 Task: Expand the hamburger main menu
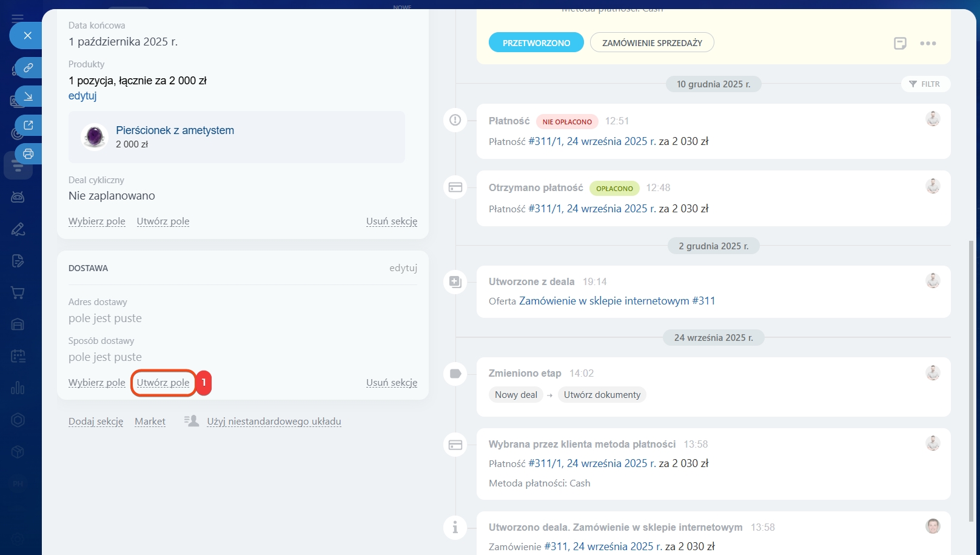pyautogui.click(x=18, y=18)
